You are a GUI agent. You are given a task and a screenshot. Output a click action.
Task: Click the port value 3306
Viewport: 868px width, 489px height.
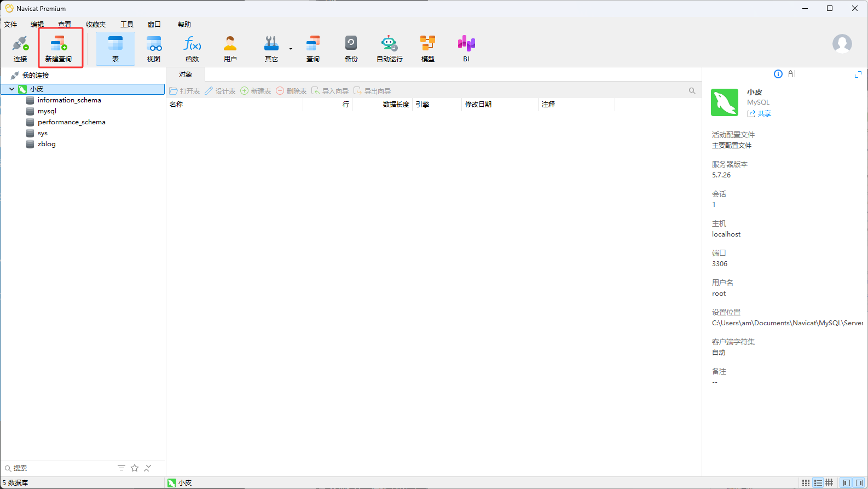[720, 264]
